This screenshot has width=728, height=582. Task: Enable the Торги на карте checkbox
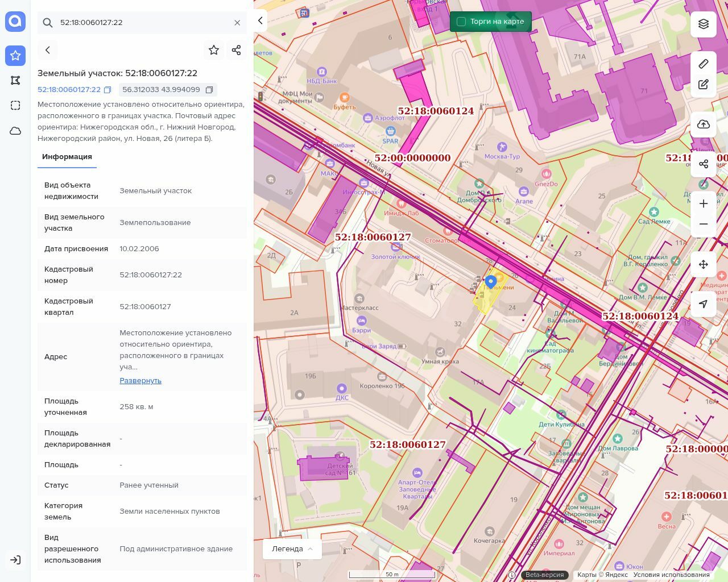click(x=461, y=22)
